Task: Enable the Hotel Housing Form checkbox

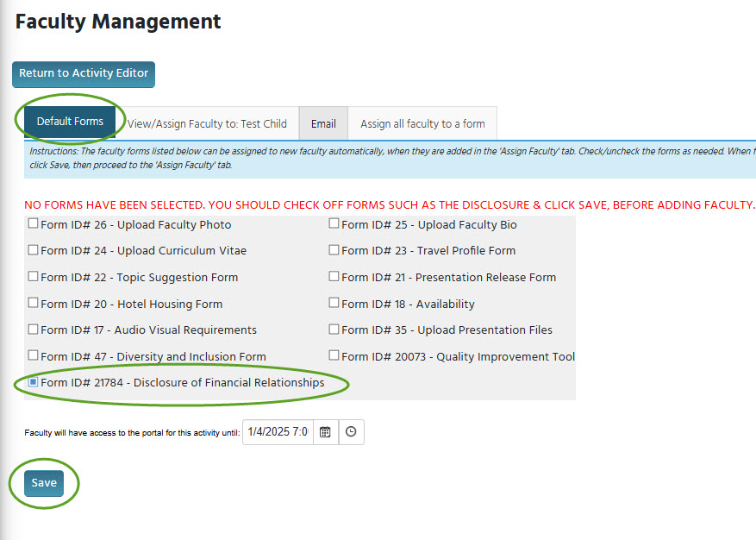Action: [x=33, y=303]
